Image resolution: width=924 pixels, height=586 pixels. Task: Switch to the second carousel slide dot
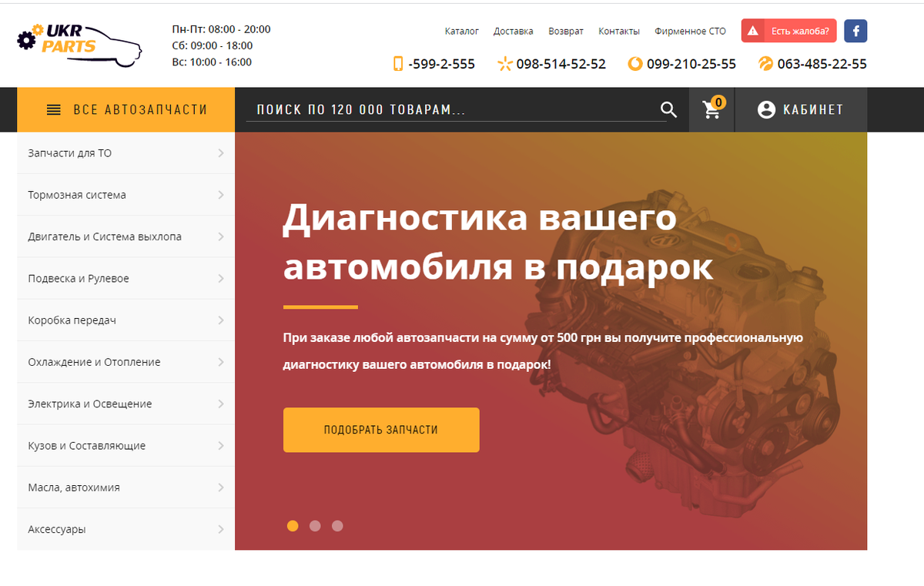[315, 526]
